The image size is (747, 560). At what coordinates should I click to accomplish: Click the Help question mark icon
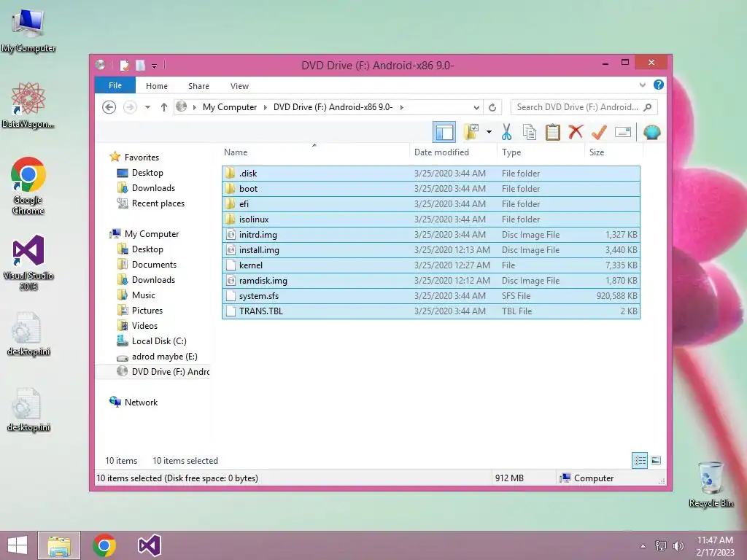[659, 85]
